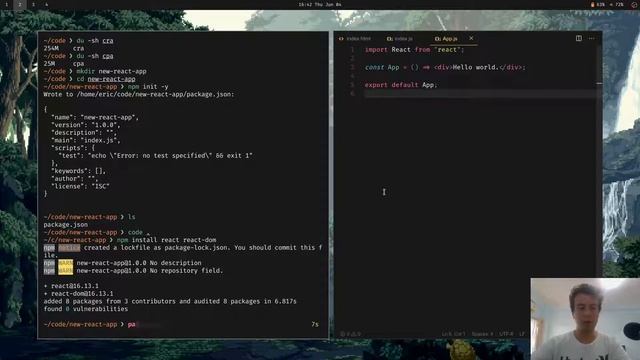Click the Spaces indentation status item
The width and height of the screenshot is (640, 360).
[x=482, y=334]
